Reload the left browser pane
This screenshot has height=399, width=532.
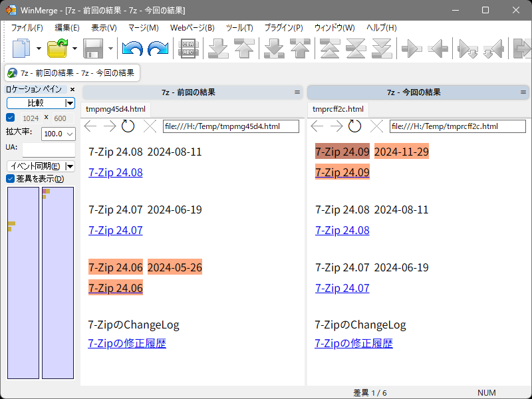coord(128,126)
